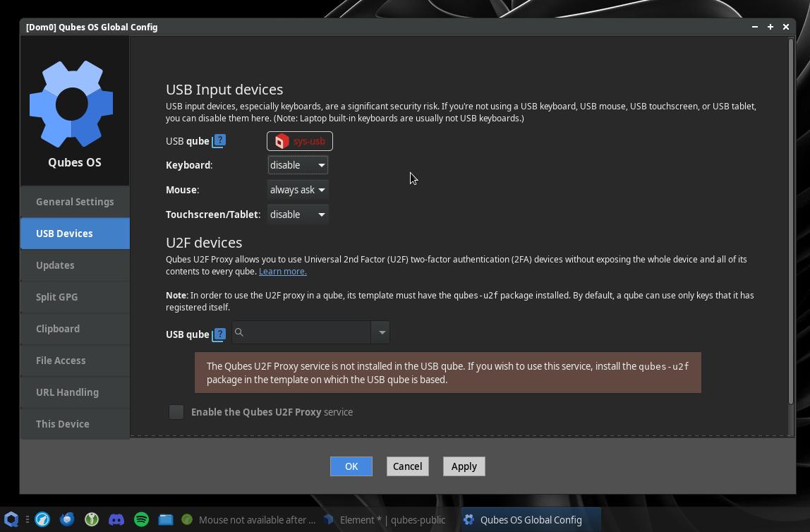Image resolution: width=810 pixels, height=532 pixels.
Task: Go to the Clipboard settings tab
Action: [58, 329]
